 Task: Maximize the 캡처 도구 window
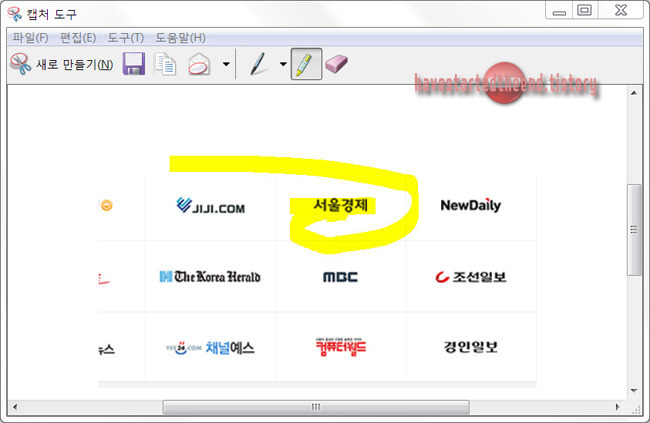click(585, 10)
